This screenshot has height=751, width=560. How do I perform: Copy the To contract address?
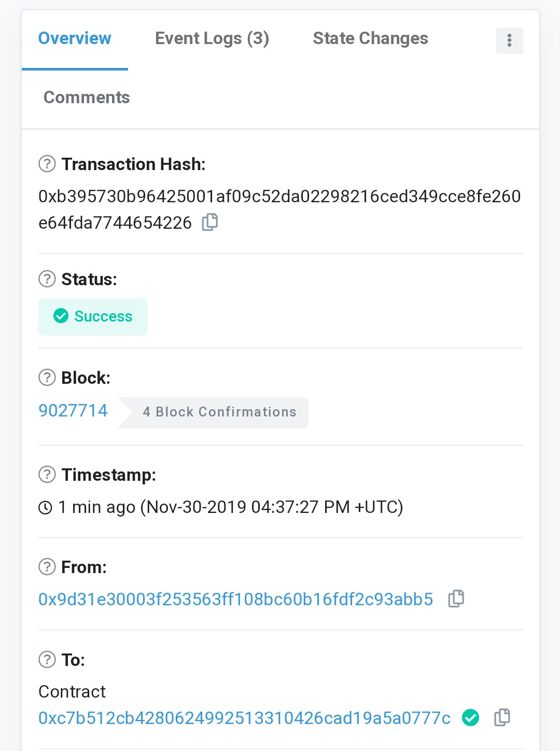point(502,717)
